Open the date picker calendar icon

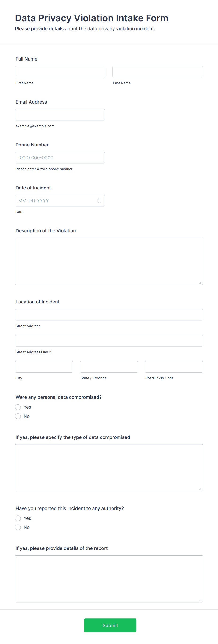coord(99,200)
